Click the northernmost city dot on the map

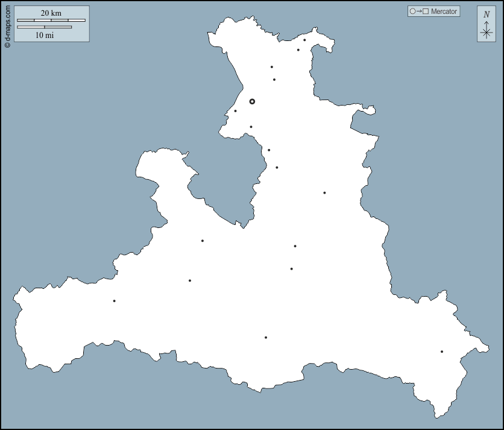coord(304,40)
